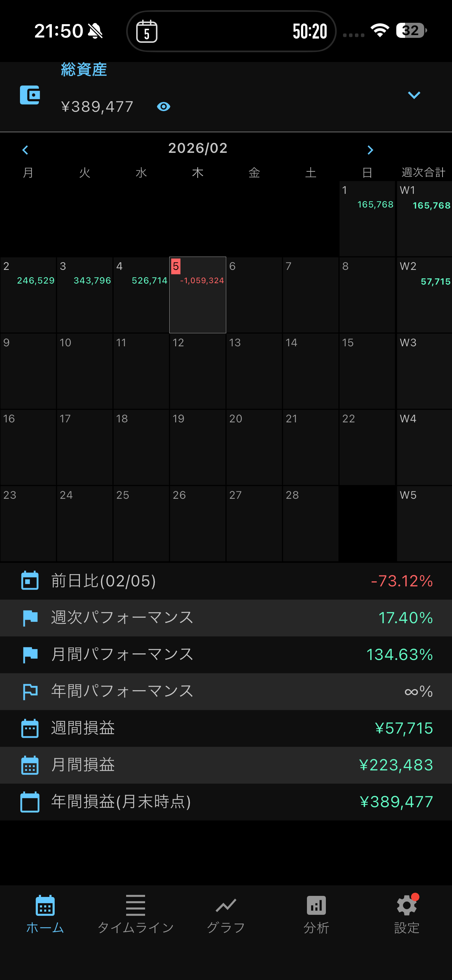Open the ホーム tab
Image resolution: width=452 pixels, height=980 pixels.
[x=45, y=913]
